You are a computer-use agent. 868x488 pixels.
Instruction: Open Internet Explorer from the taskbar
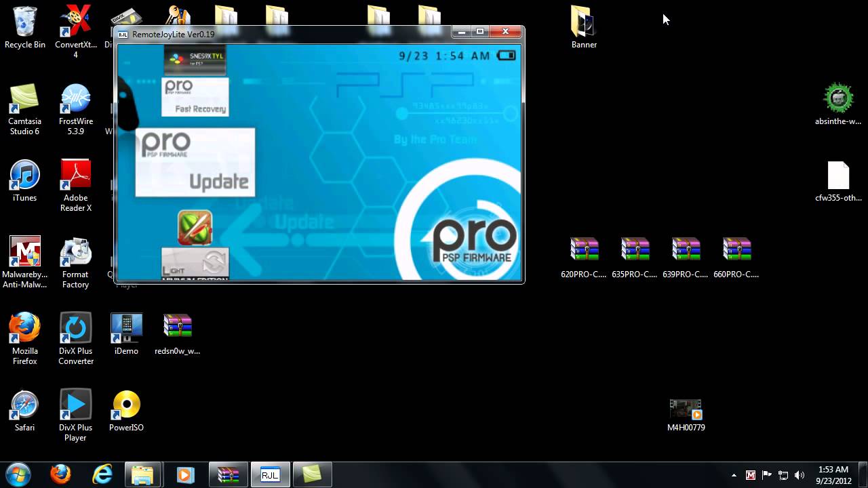coord(102,474)
